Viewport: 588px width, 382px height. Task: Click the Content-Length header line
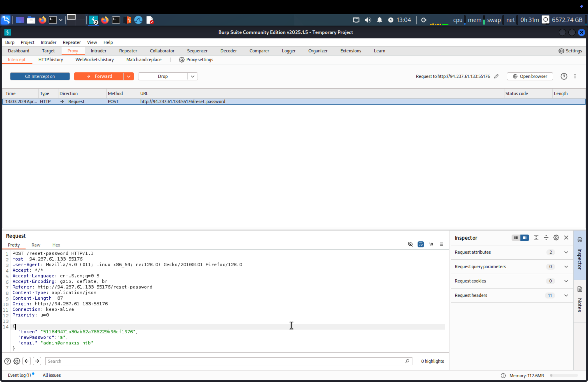(38, 298)
